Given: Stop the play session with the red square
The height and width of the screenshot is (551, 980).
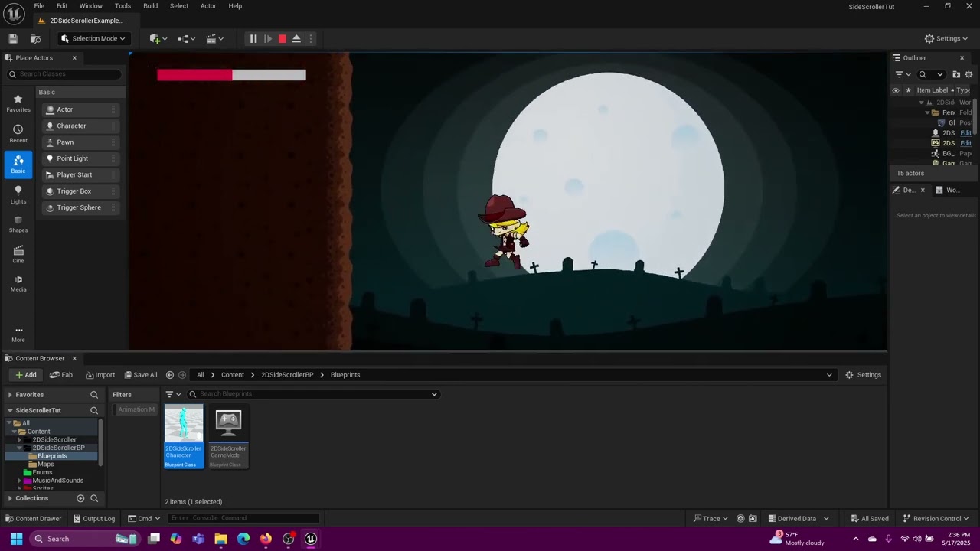Looking at the screenshot, I should [x=282, y=38].
